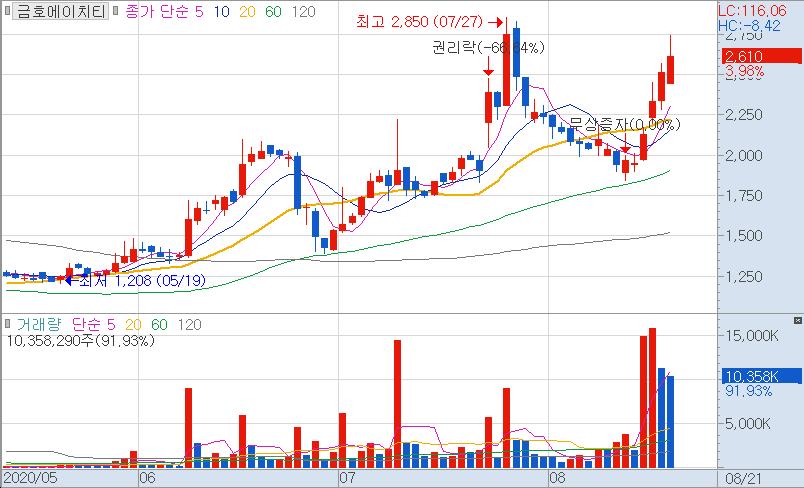Click the 1,250 price axis label

coord(744,276)
